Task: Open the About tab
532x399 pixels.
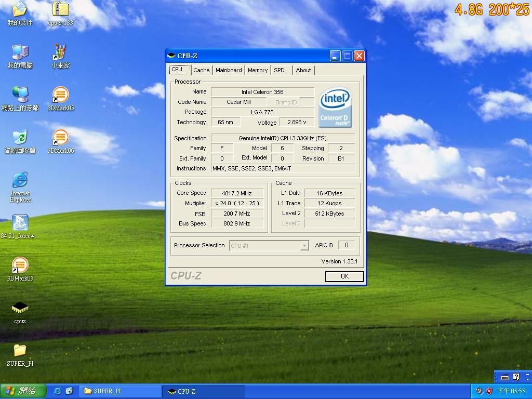Action: (x=303, y=70)
